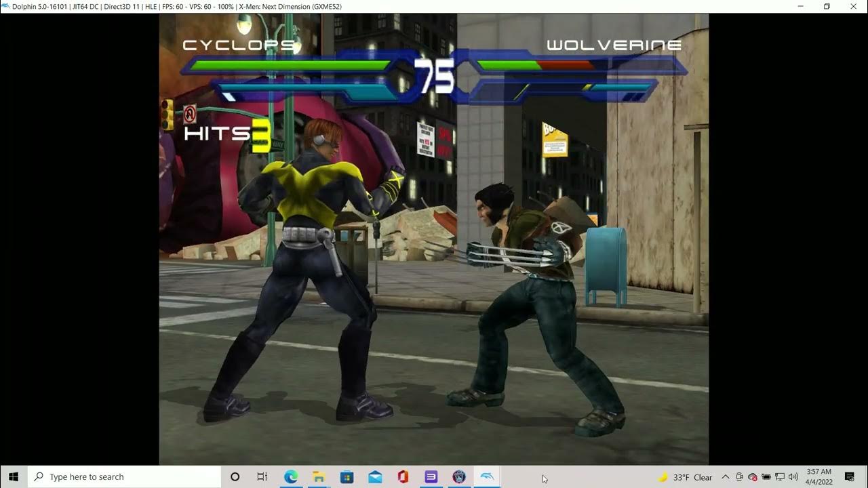868x488 pixels.
Task: Restore down the Dolphin window
Action: [x=827, y=6]
